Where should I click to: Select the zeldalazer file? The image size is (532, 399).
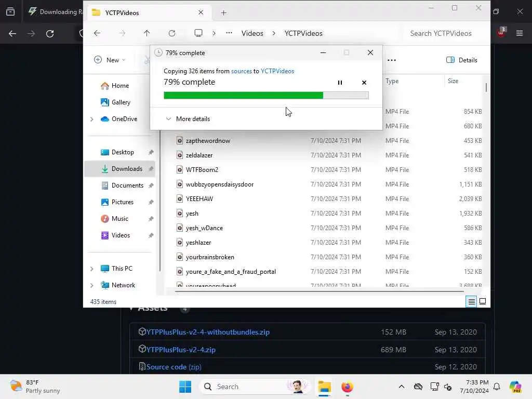pyautogui.click(x=199, y=155)
